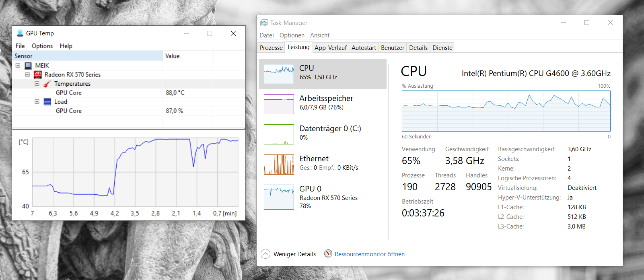Viewport: 644px width, 280px height.
Task: Click the GPU temperature history graph
Action: click(135, 173)
